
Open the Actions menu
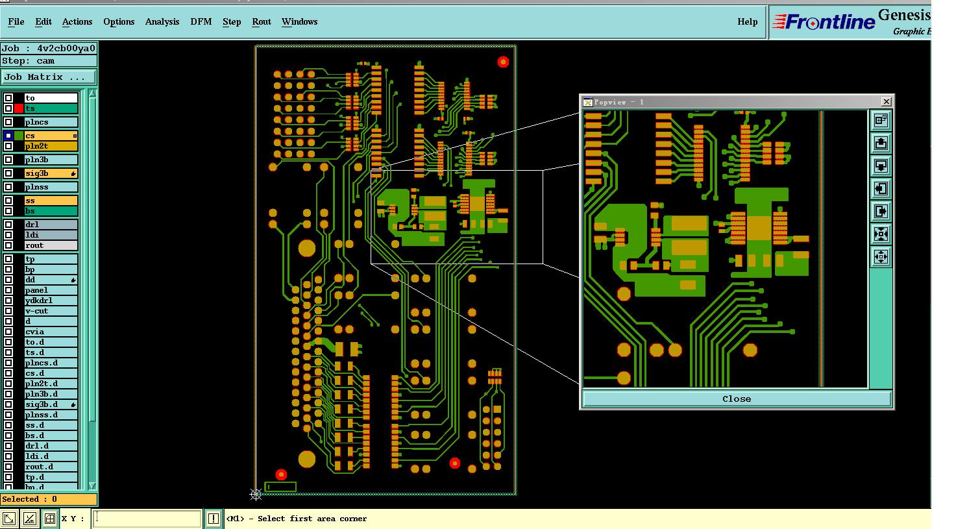pyautogui.click(x=77, y=21)
